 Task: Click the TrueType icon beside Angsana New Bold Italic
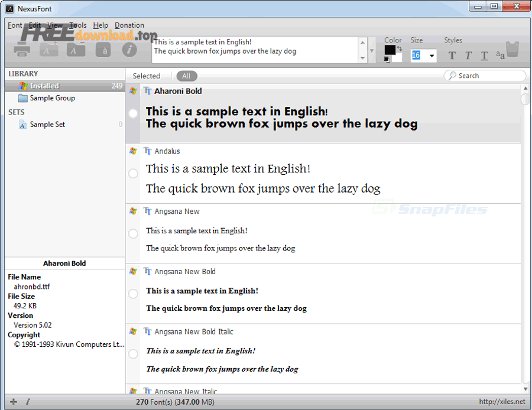point(147,331)
